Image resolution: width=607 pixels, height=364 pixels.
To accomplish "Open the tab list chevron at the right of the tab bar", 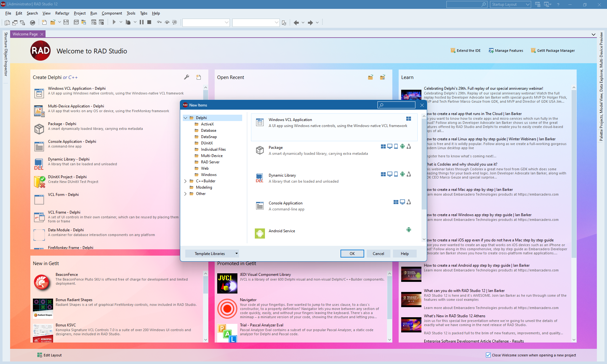I will [593, 34].
